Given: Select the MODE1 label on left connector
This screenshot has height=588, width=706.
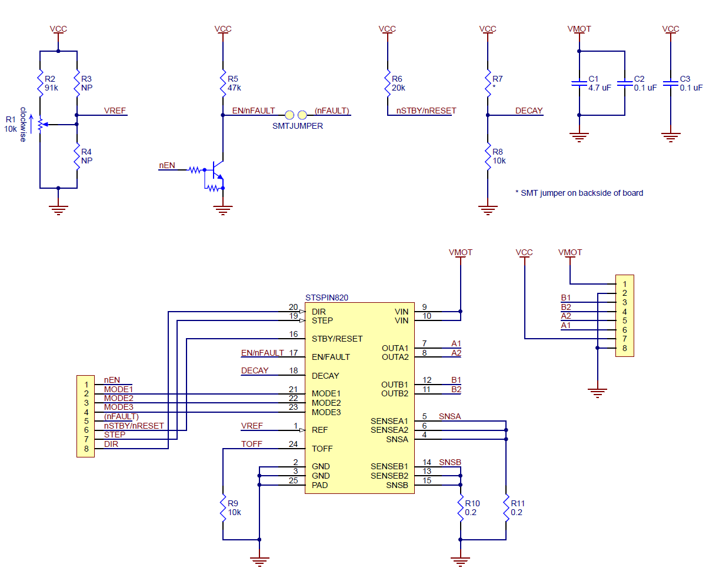Looking at the screenshot, I should coord(119,389).
